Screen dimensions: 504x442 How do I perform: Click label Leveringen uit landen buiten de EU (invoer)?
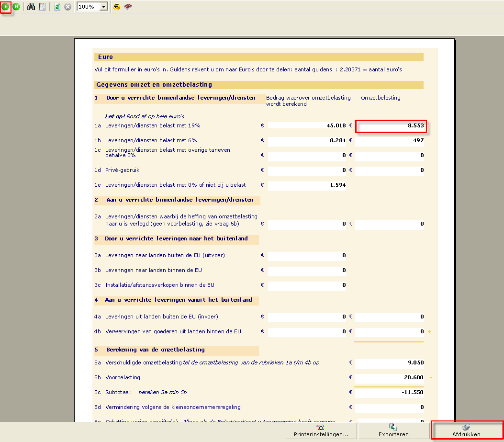[162, 317]
